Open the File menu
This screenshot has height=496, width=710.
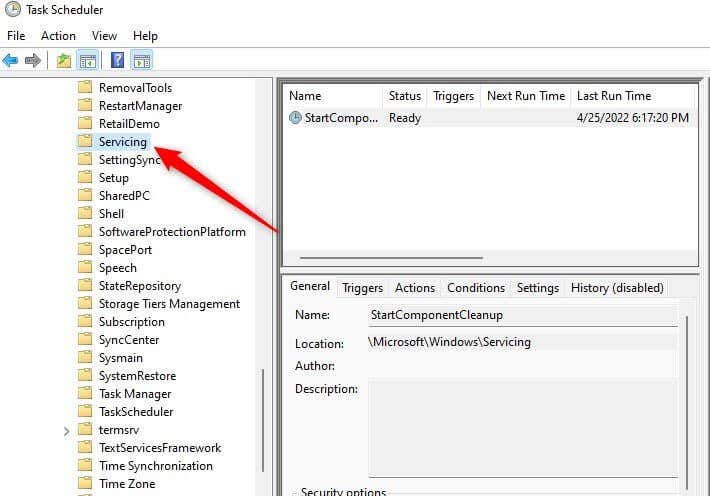16,36
